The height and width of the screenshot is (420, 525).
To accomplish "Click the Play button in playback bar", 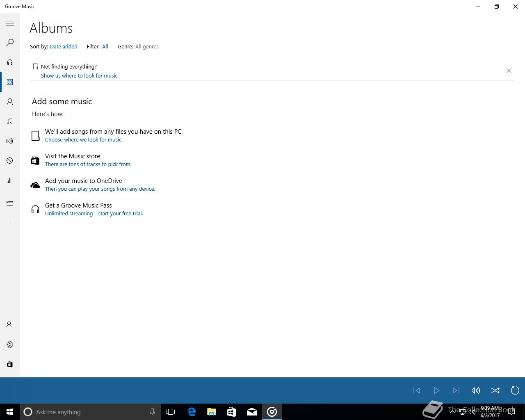I will click(x=436, y=390).
